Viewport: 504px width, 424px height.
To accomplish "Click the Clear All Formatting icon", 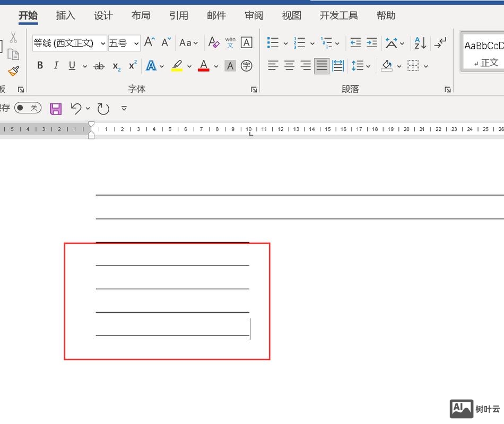I will [214, 42].
